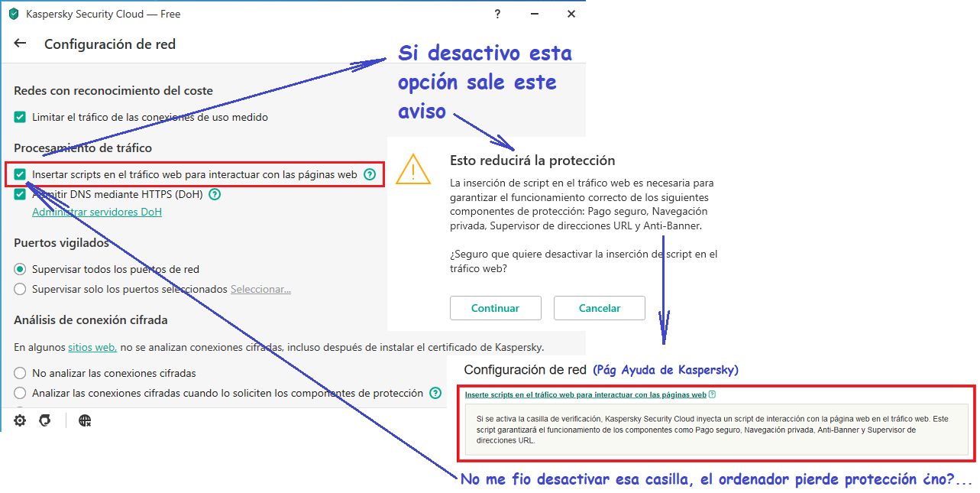The image size is (980, 493).
Task: Select Supervisar todos los puertos de red
Action: click(20, 269)
